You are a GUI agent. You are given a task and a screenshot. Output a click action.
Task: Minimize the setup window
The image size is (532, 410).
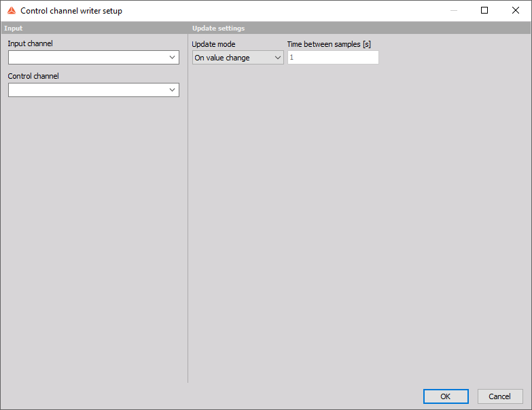454,10
